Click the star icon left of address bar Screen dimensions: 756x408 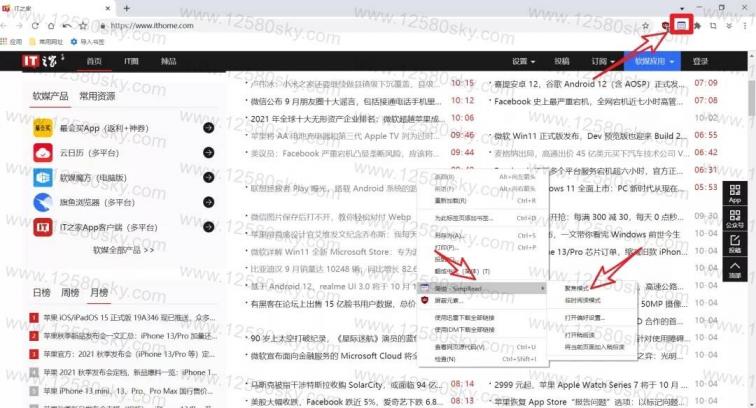coord(83,26)
